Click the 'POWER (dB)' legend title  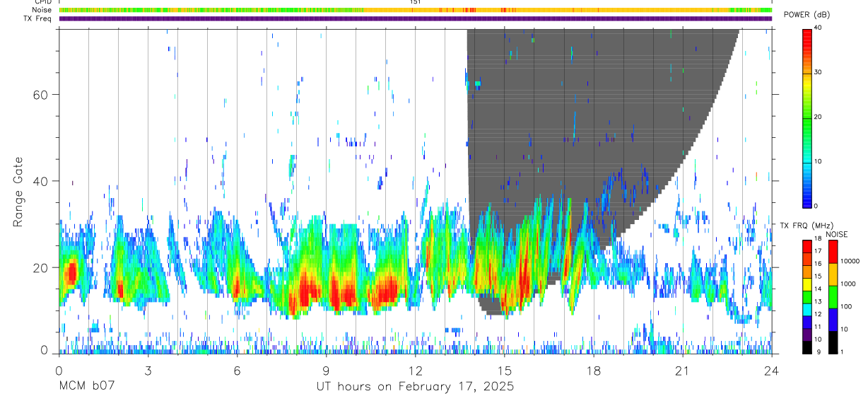click(807, 15)
